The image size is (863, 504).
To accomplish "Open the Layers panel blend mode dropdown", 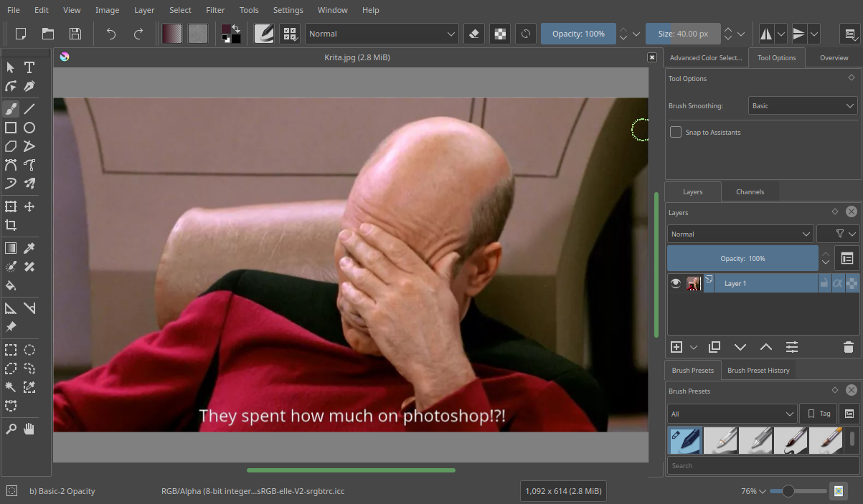I will [x=740, y=234].
